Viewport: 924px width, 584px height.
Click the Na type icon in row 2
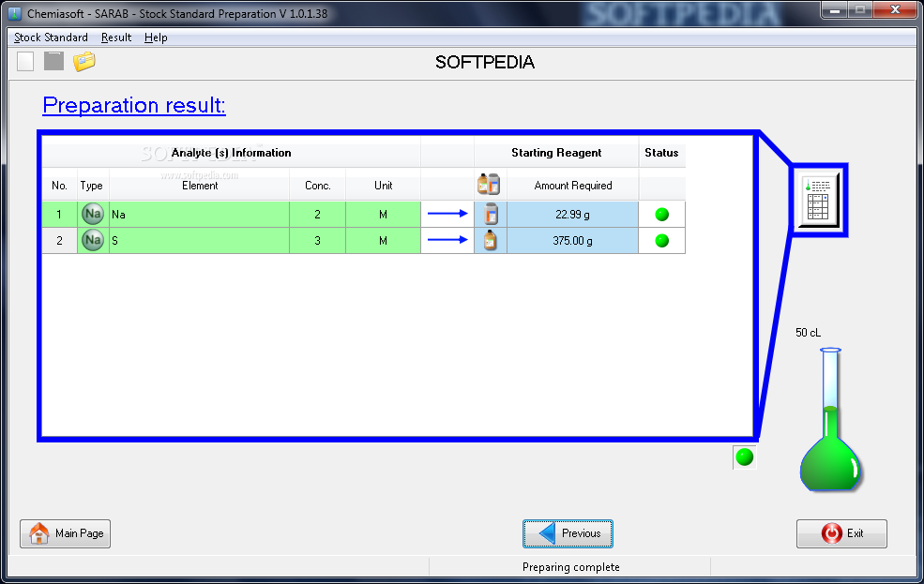point(93,240)
